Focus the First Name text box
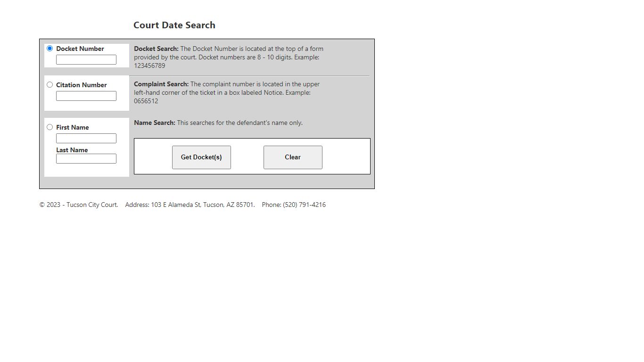 point(86,139)
